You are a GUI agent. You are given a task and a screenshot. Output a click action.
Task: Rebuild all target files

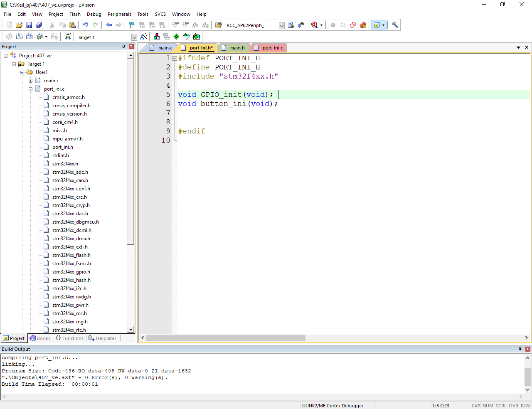pos(29,37)
